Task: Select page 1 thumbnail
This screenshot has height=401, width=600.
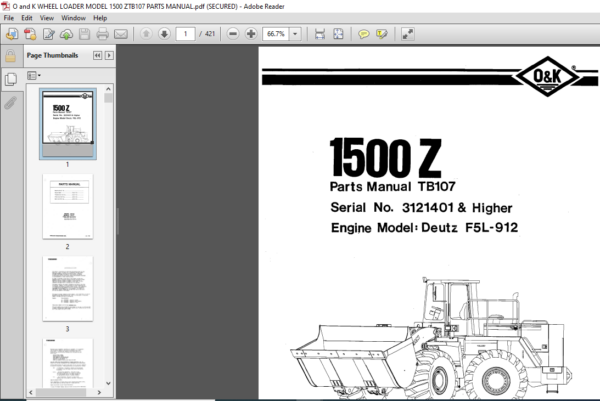Action: point(68,123)
